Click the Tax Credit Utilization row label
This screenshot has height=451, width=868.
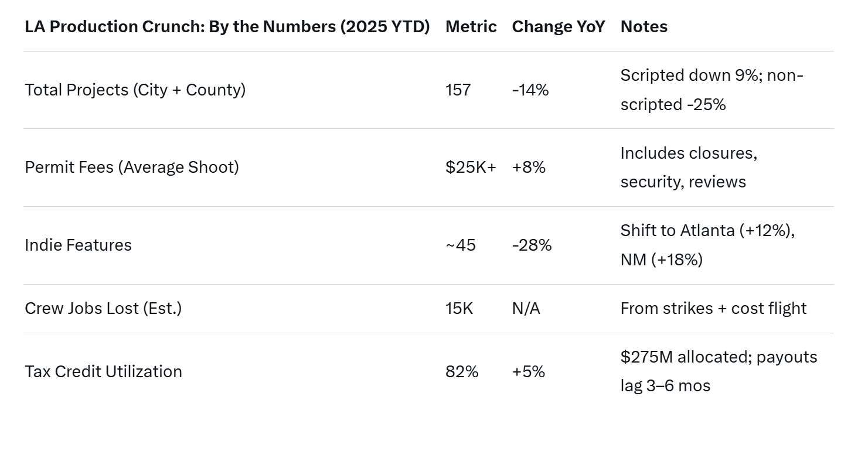[103, 372]
